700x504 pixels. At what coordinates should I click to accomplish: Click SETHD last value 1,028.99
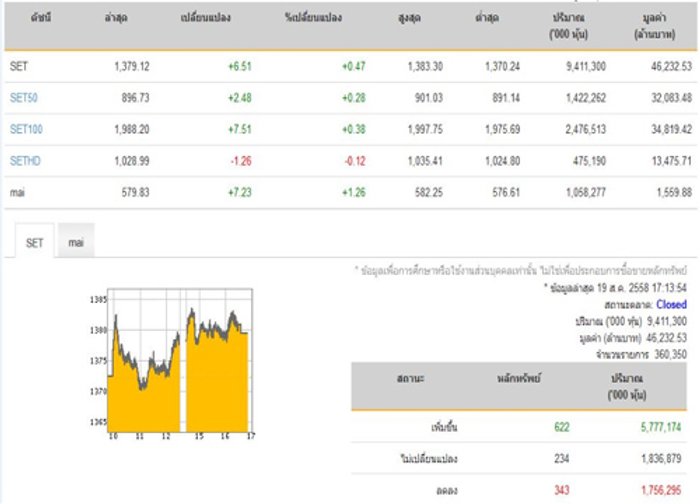(132, 161)
